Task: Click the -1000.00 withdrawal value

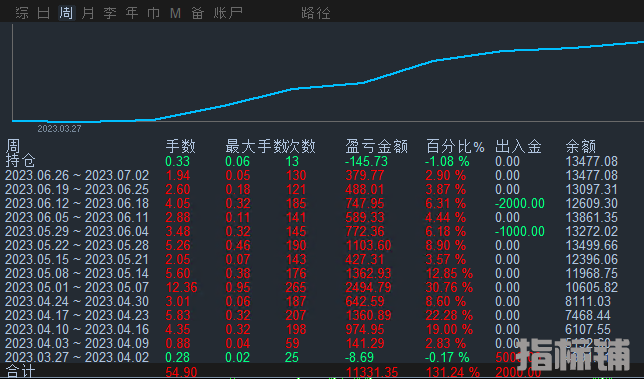Action: (x=520, y=232)
